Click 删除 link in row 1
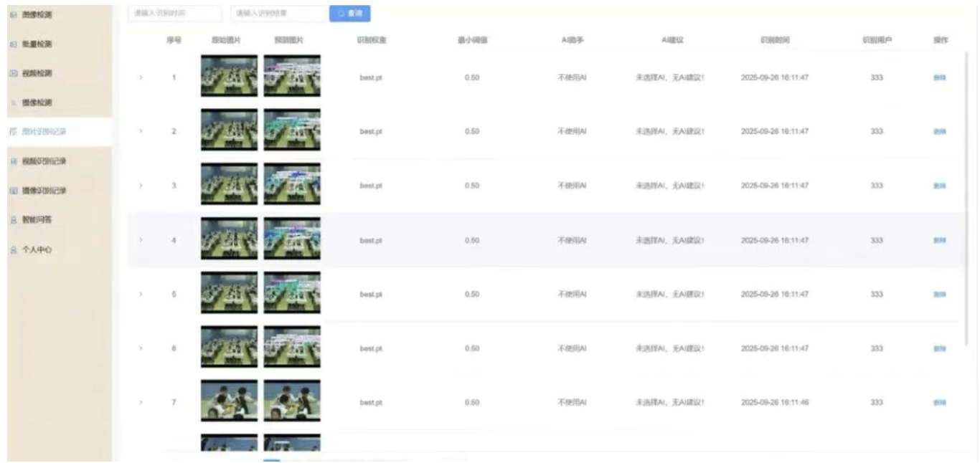The width and height of the screenshot is (980, 463). [939, 77]
